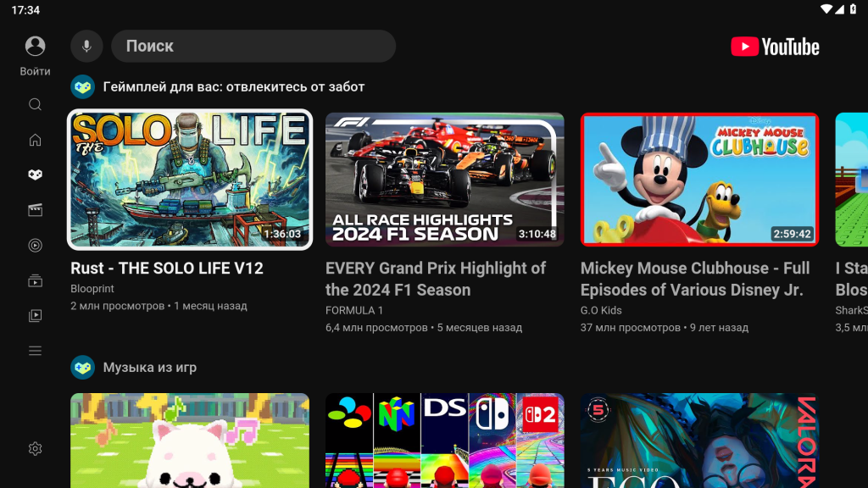Screen dimensions: 868x488
Task: Activate voice search microphone button
Action: click(86, 46)
